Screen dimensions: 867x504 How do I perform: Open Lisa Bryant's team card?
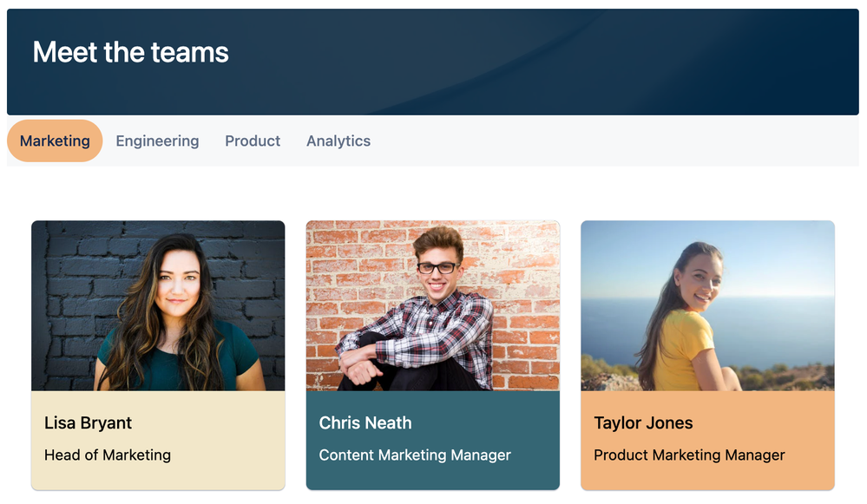(157, 356)
